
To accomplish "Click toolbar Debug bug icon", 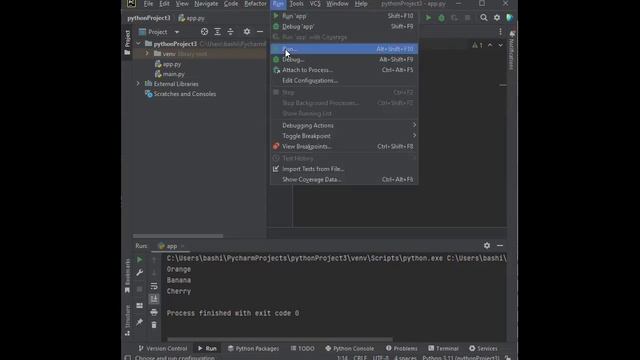I will pos(441,18).
